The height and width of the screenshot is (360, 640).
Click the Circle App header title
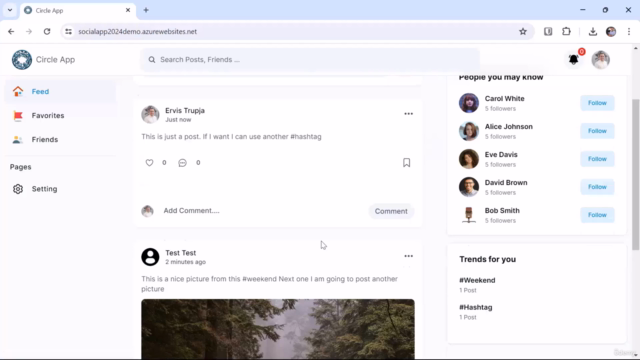[x=55, y=60]
